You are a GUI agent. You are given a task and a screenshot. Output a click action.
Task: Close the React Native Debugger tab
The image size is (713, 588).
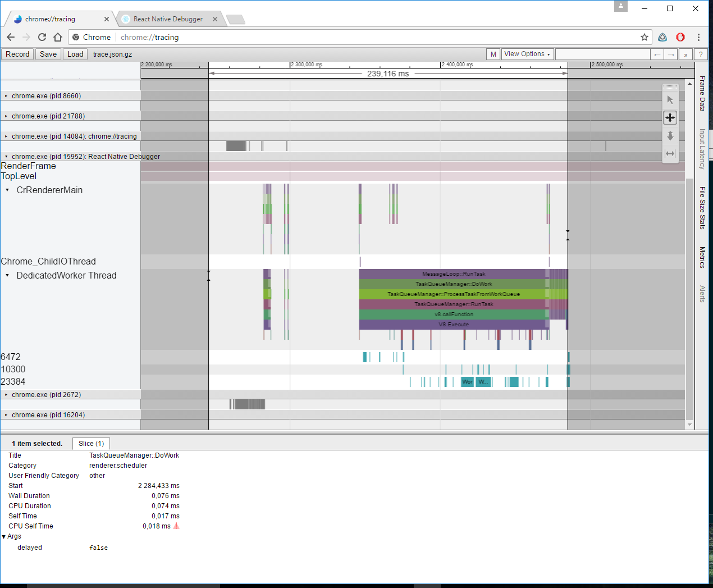[x=215, y=19]
